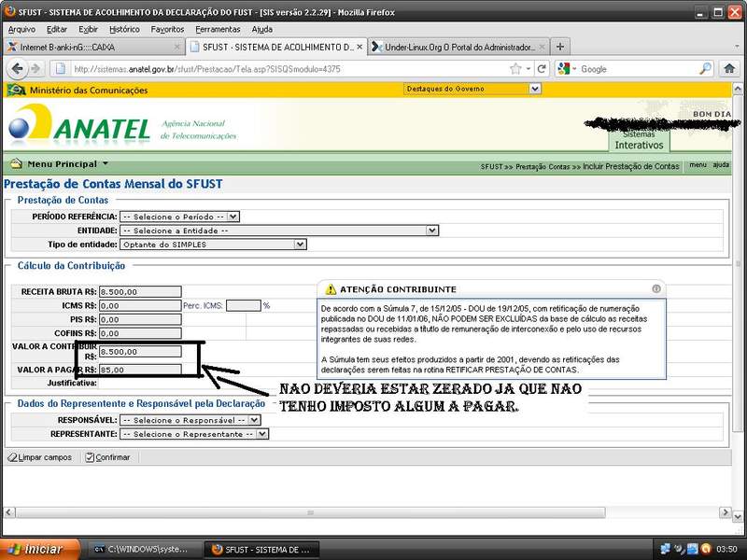Open the SFUST Firefox taskbar item
This screenshot has height=560, width=747.
[x=262, y=549]
